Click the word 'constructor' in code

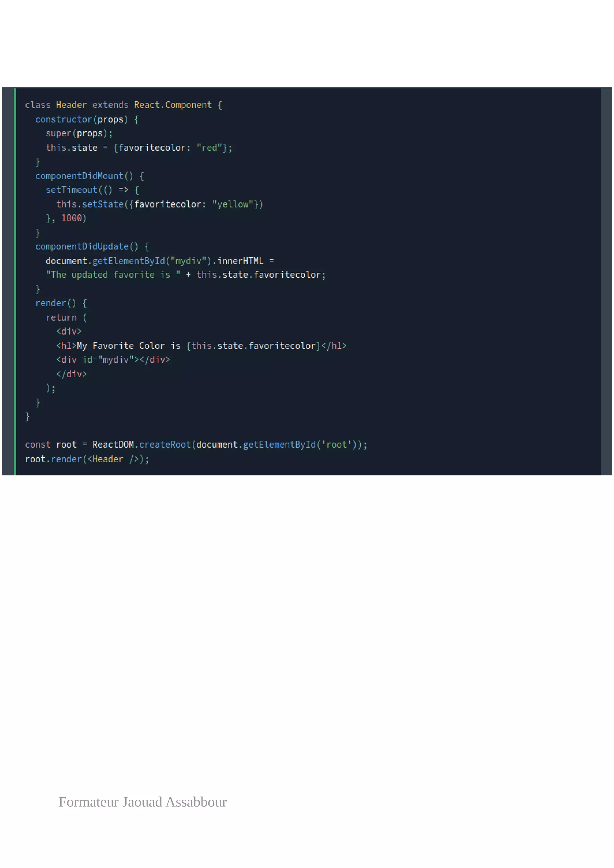click(64, 120)
